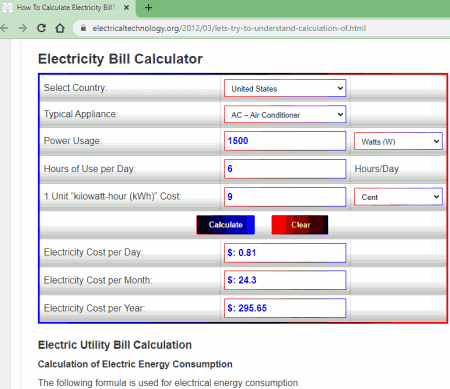Click the Electricity Bill Calculator heading
450x389 pixels.
coord(120,59)
